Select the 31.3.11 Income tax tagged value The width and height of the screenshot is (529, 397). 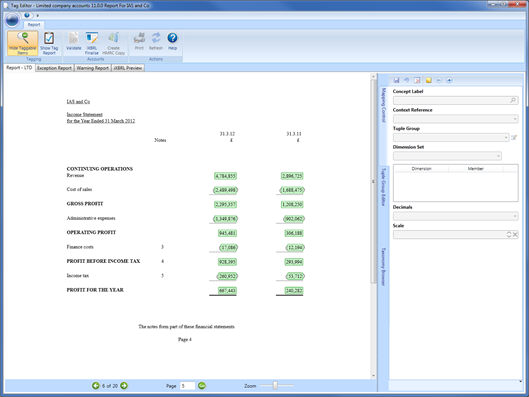(295, 276)
